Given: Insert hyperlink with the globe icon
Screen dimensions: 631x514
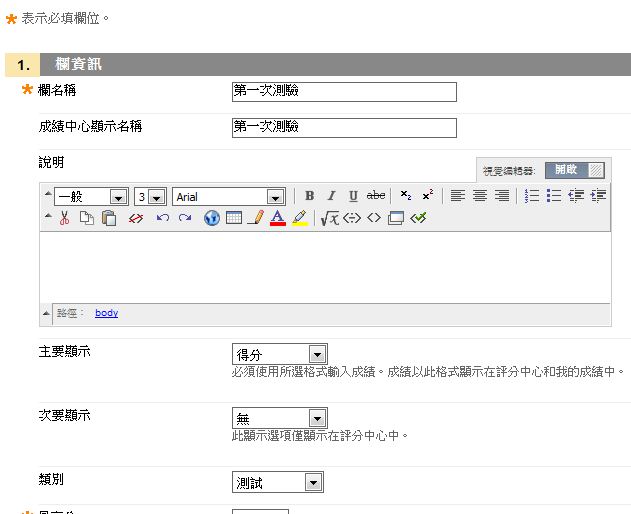Looking at the screenshot, I should (212, 218).
